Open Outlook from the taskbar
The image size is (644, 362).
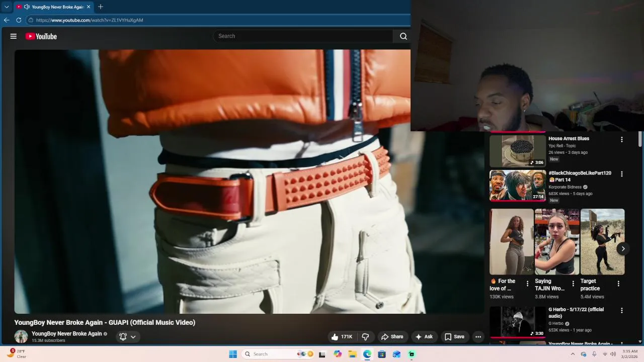[x=396, y=354]
